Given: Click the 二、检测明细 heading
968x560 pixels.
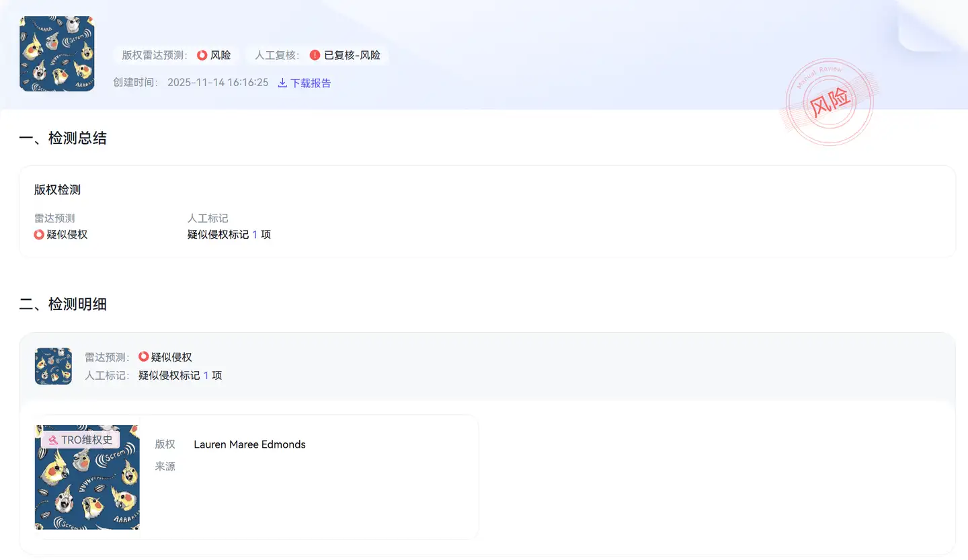Looking at the screenshot, I should [63, 305].
